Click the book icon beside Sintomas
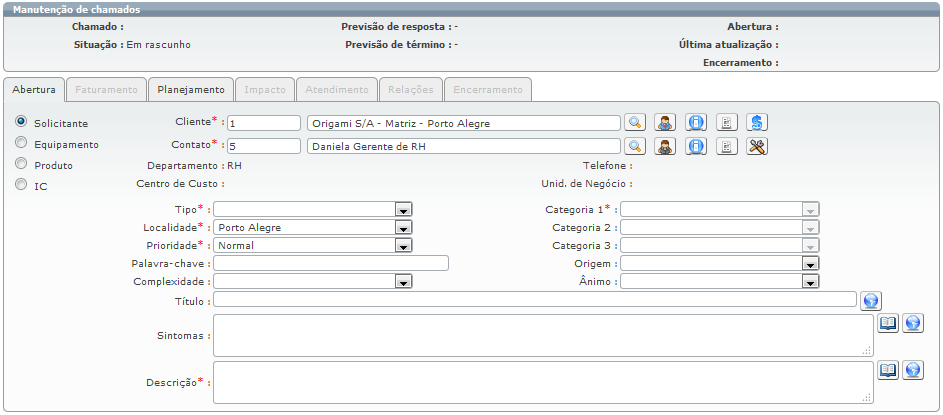943x415 pixels. click(x=888, y=323)
